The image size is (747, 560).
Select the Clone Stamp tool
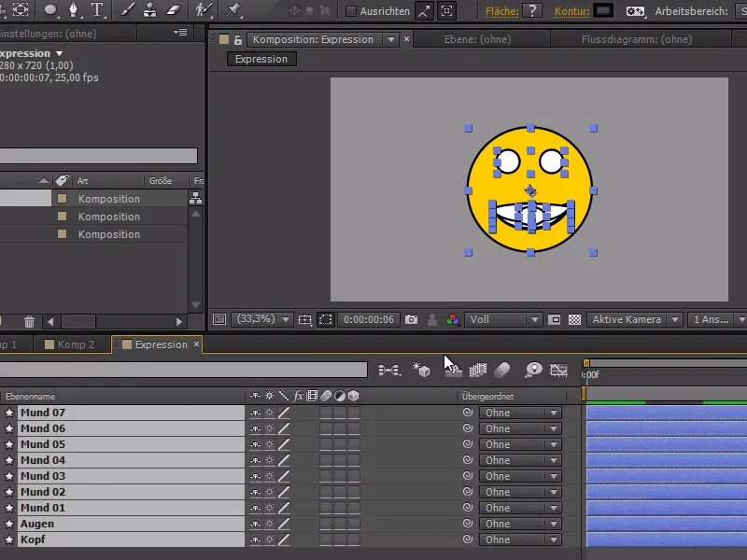pos(149,10)
